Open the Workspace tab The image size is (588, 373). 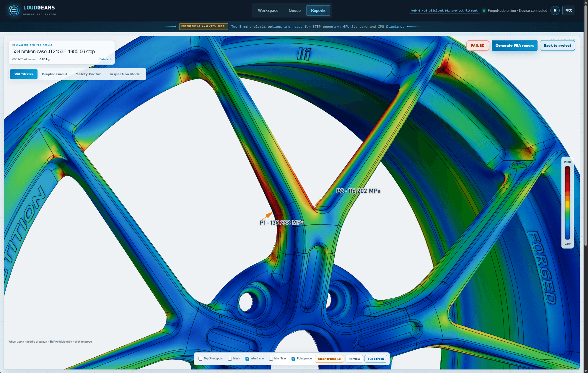[x=268, y=10]
